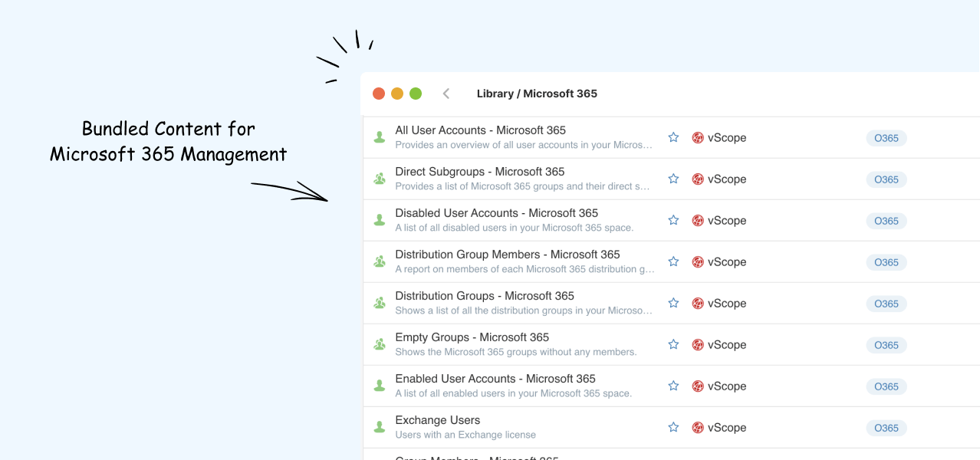The image size is (980, 460).
Task: Open the Exchange Users report
Action: pos(437,420)
